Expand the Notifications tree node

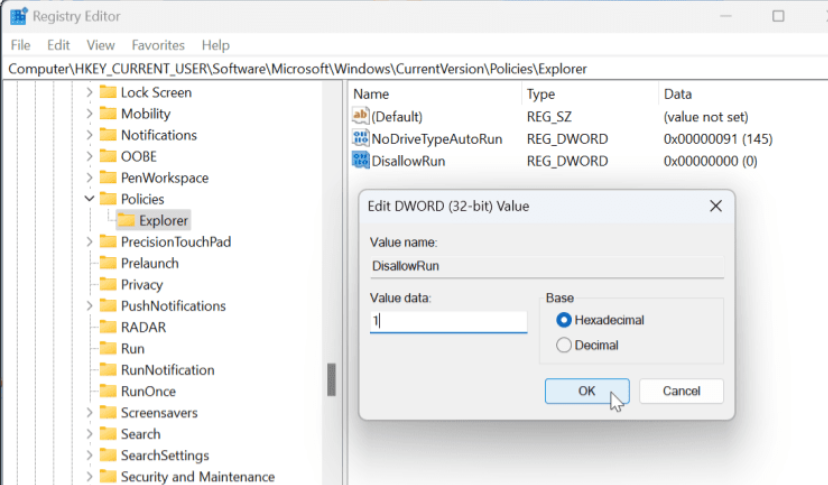pos(89,135)
